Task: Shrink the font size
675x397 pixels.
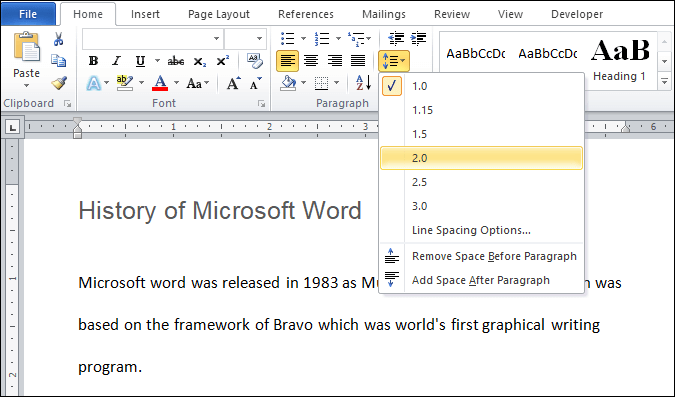Action: tap(256, 84)
